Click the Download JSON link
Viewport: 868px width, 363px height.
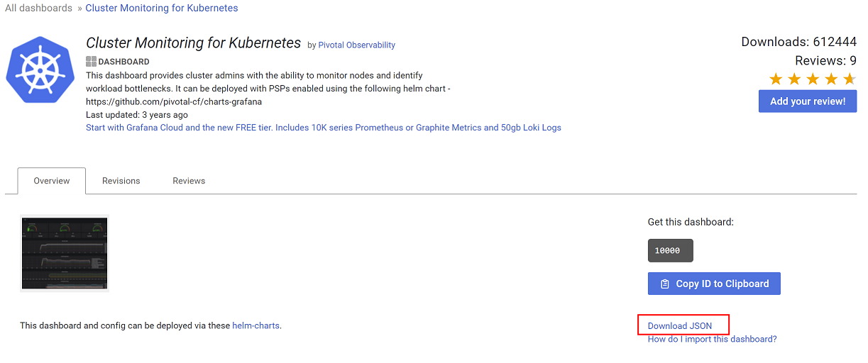coord(680,326)
